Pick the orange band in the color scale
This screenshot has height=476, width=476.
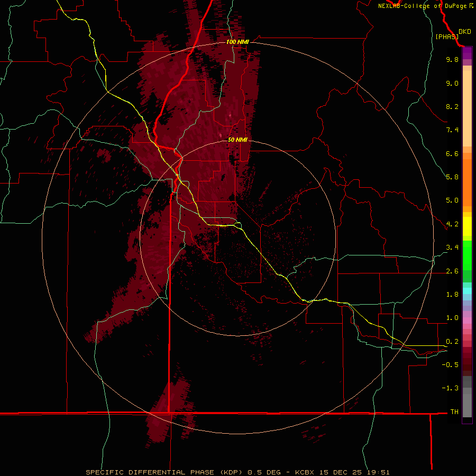point(467,182)
